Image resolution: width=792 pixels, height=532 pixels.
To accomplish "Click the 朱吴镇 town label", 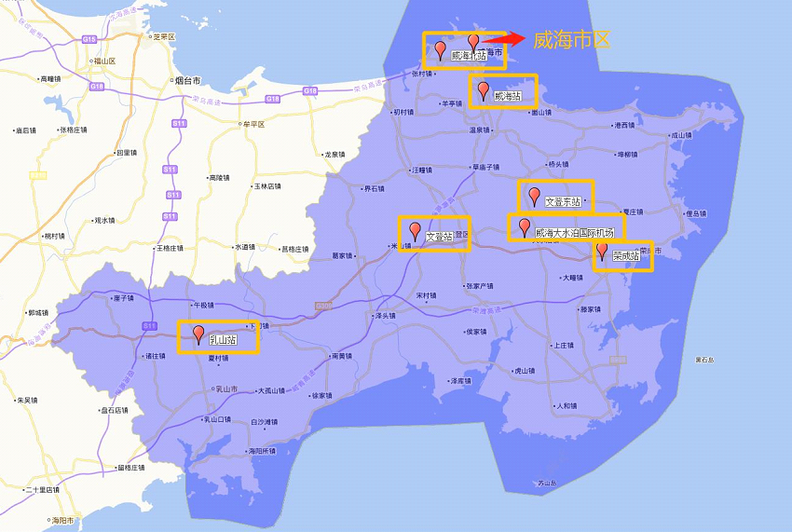I will click(27, 400).
